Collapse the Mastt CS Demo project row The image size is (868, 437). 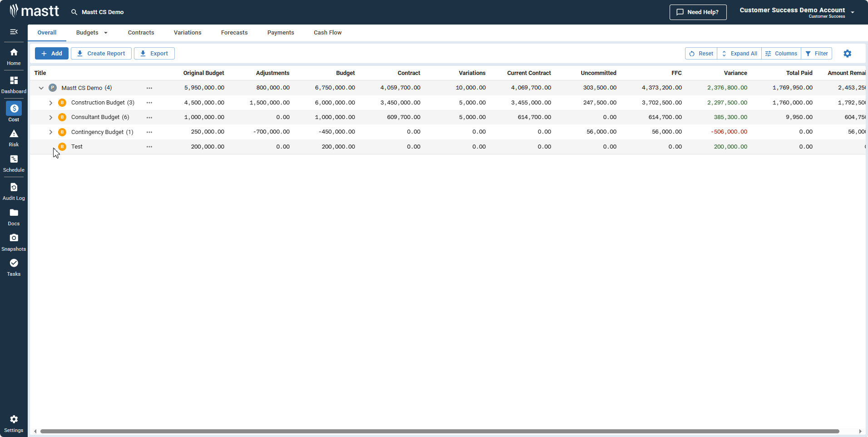click(41, 88)
